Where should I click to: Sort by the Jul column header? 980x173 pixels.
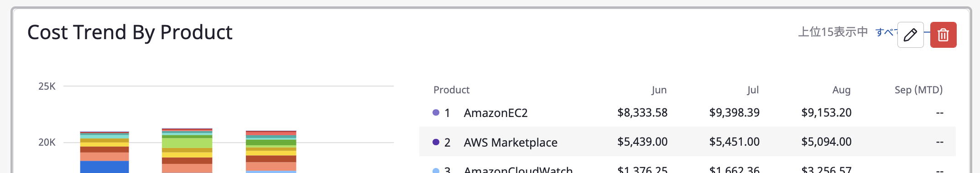(x=753, y=90)
